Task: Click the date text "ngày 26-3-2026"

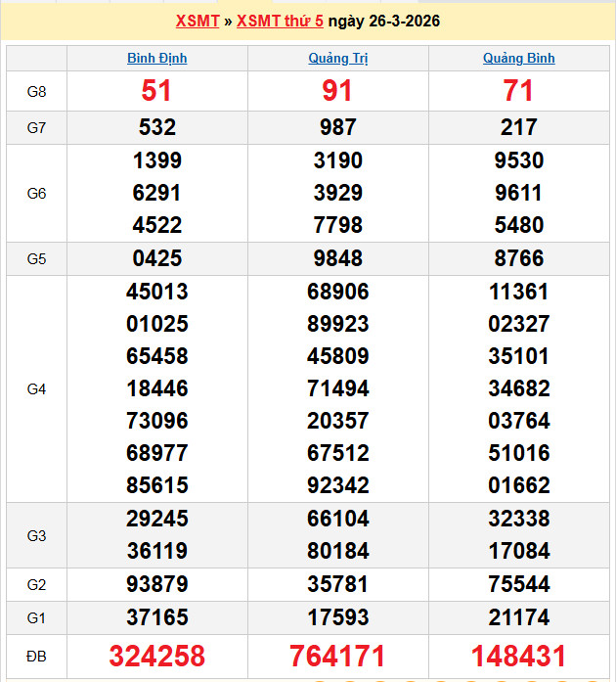Action: tap(383, 22)
